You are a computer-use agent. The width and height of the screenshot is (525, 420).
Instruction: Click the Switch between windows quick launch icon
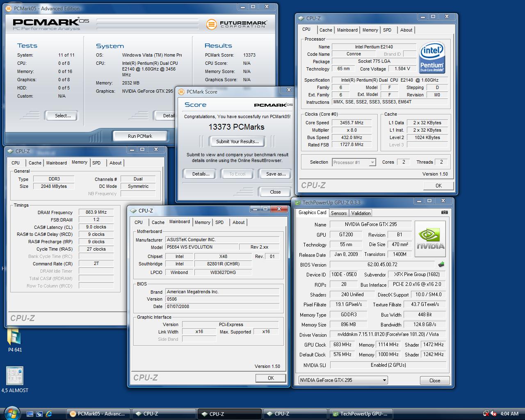point(39,414)
